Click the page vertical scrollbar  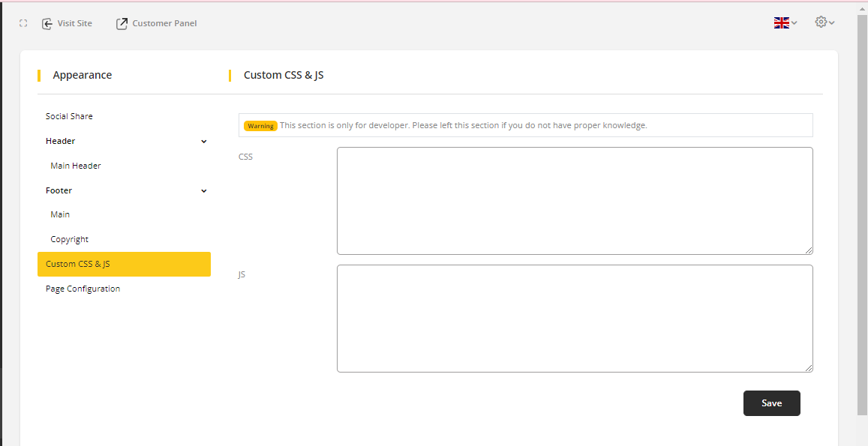coord(862,225)
